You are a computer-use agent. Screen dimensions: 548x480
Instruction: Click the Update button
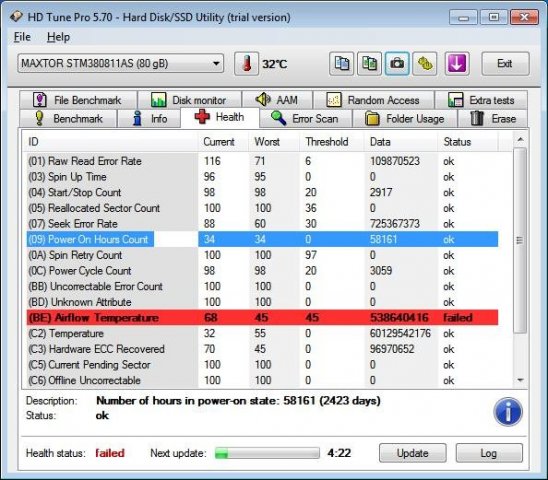(412, 453)
